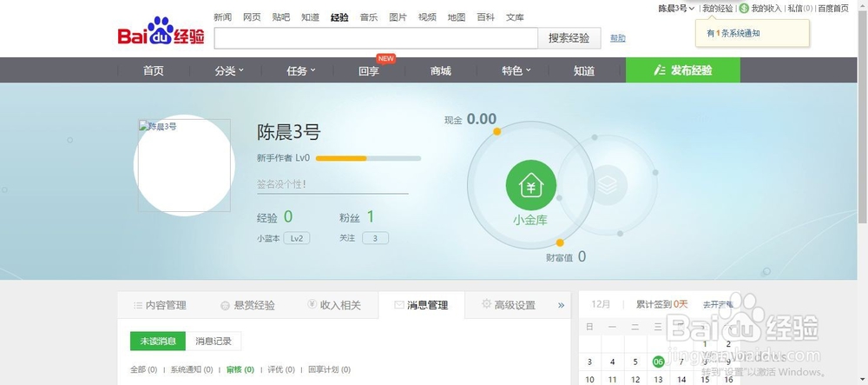Open 文库 in top links
Screen dimensions: 868x385
pyautogui.click(x=515, y=17)
